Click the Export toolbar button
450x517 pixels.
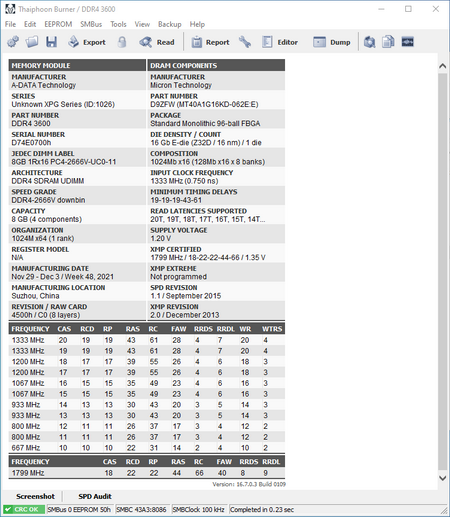click(x=87, y=42)
